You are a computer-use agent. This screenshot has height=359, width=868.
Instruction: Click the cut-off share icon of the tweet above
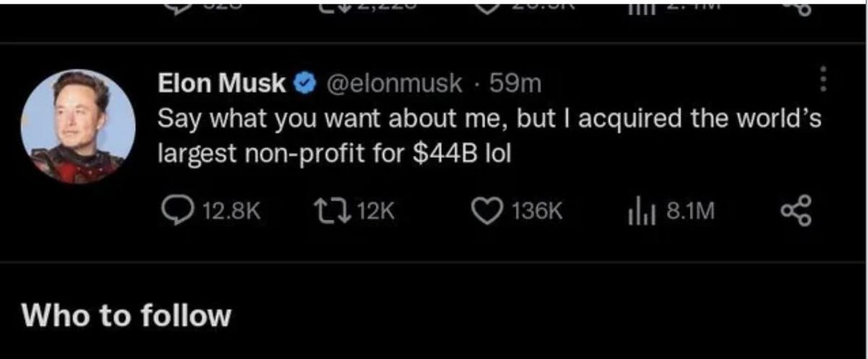coord(796,9)
